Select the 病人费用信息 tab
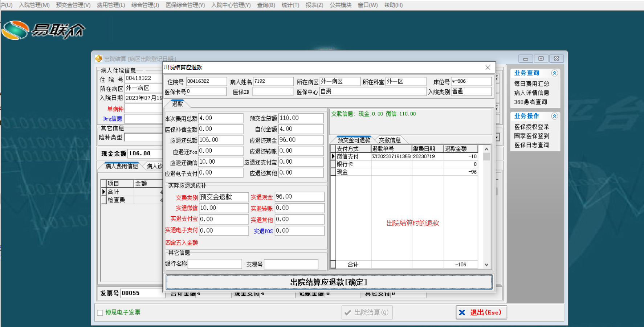The image size is (644, 327). [122, 166]
